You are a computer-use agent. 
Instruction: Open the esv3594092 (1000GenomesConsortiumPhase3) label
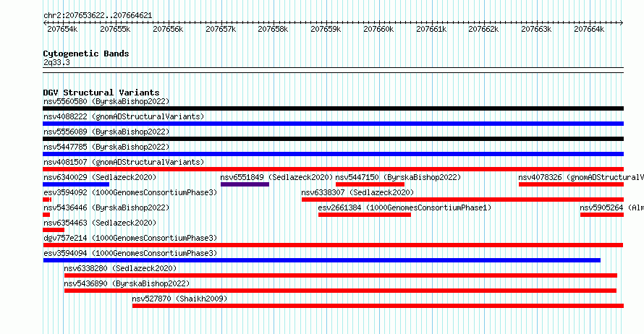pyautogui.click(x=130, y=192)
